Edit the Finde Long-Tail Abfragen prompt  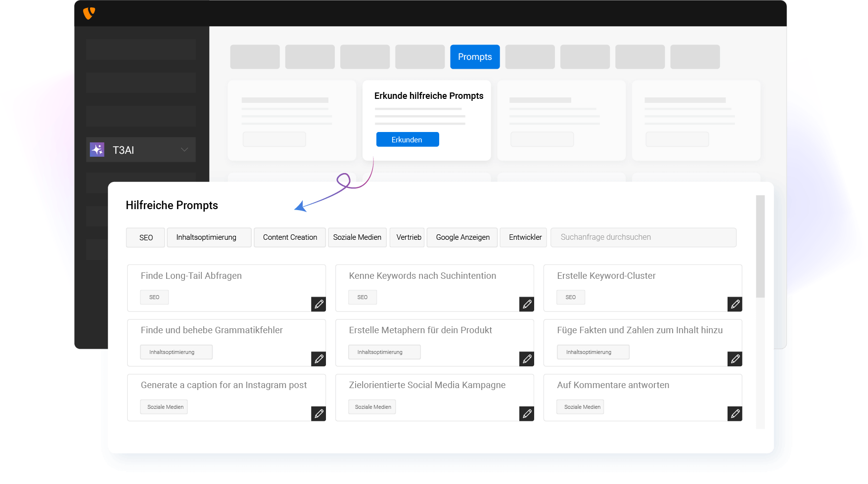pyautogui.click(x=319, y=304)
